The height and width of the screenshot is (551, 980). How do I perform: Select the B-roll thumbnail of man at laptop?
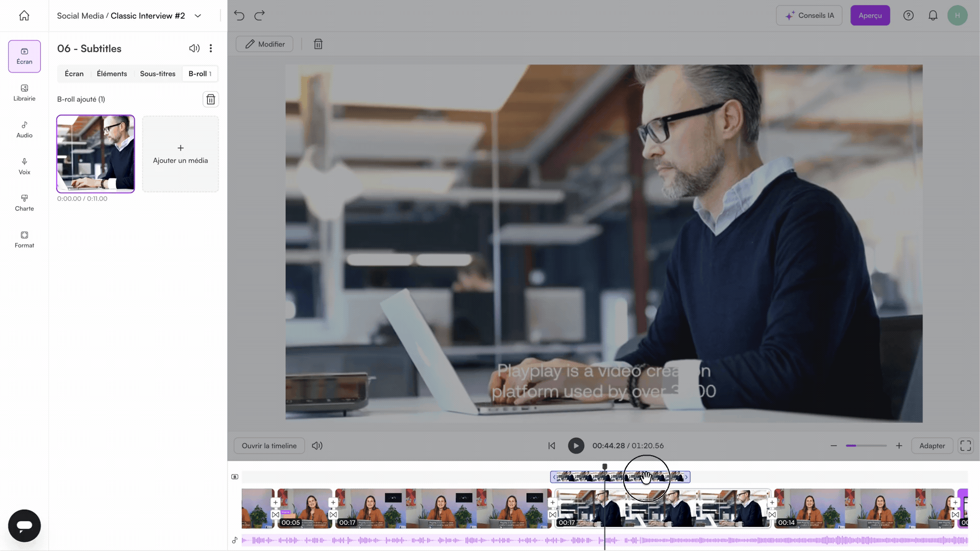[x=95, y=154]
